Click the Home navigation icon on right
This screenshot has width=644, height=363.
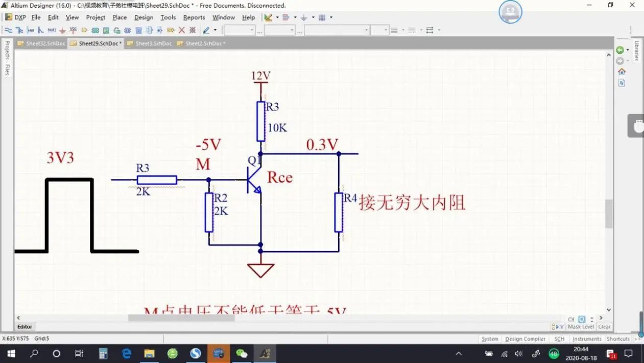[x=622, y=72]
